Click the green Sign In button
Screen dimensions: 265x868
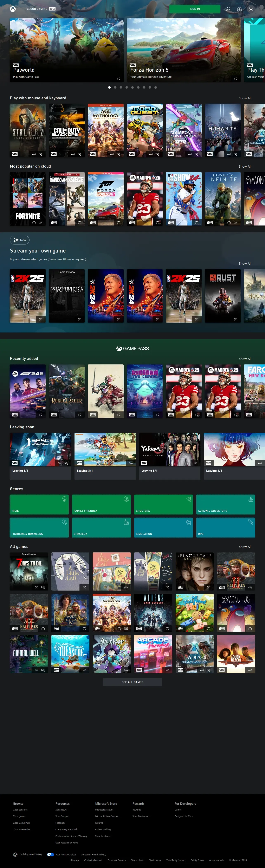pos(195,9)
